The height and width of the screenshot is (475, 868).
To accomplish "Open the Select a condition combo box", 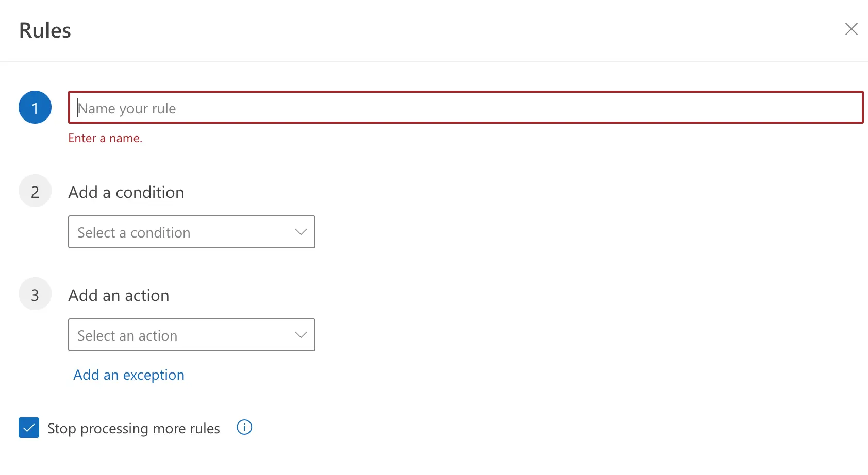I will (x=191, y=232).
